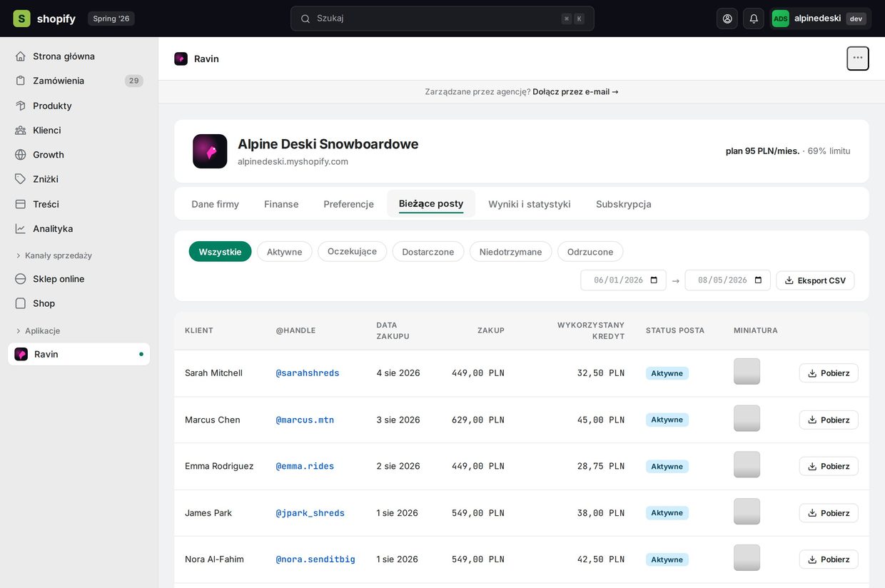Click the Shop channel icon
Image resolution: width=885 pixels, height=588 pixels.
21,303
